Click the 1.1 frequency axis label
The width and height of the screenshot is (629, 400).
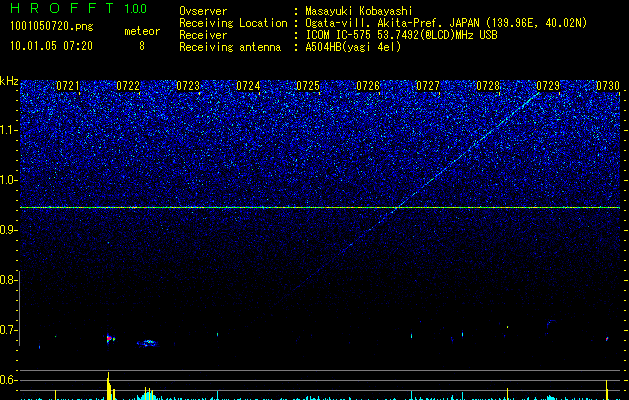coord(9,130)
